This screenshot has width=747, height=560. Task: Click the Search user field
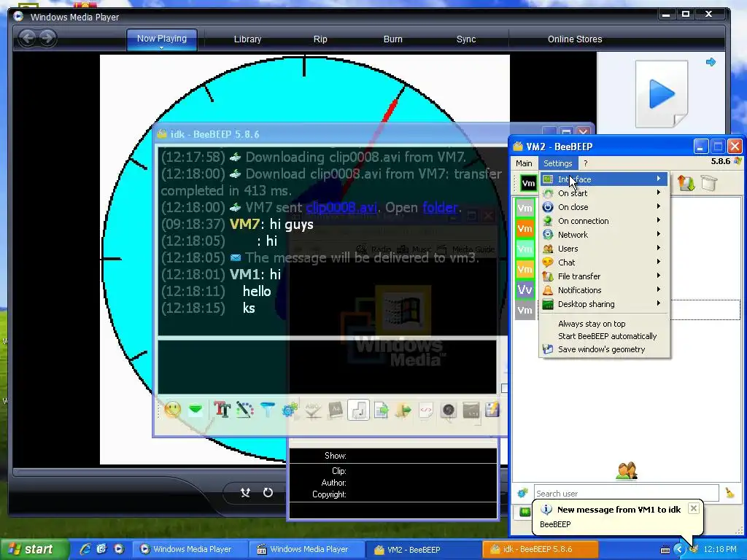point(625,494)
